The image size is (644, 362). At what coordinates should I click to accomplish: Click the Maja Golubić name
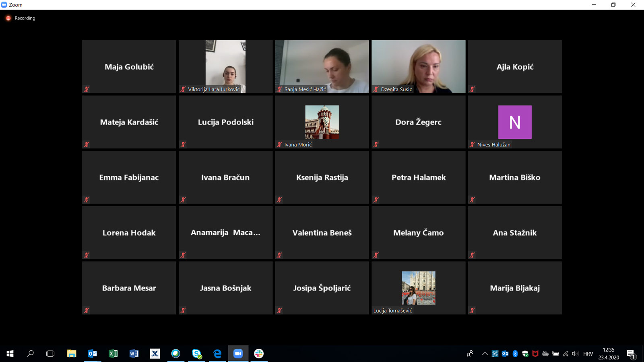129,67
